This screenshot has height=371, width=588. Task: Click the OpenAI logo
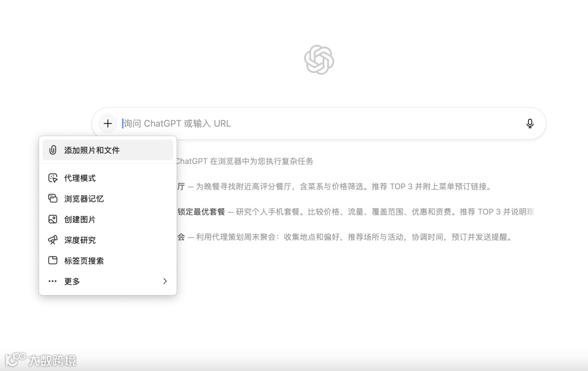320,59
